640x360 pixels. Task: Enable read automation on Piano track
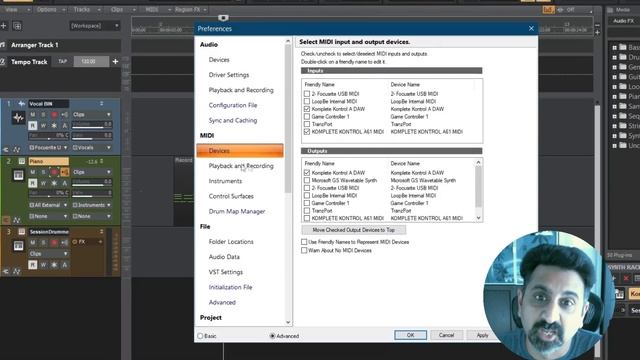click(x=33, y=183)
